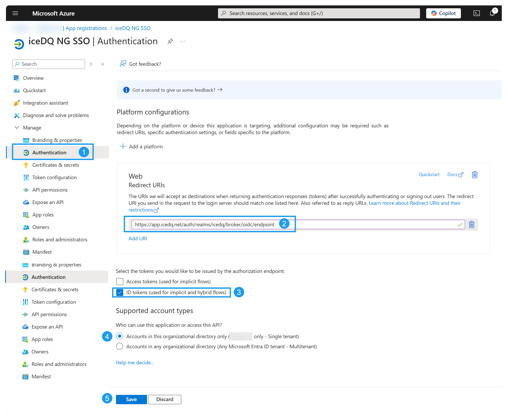
Task: Enable the Access tokens checkbox
Action: tap(120, 281)
